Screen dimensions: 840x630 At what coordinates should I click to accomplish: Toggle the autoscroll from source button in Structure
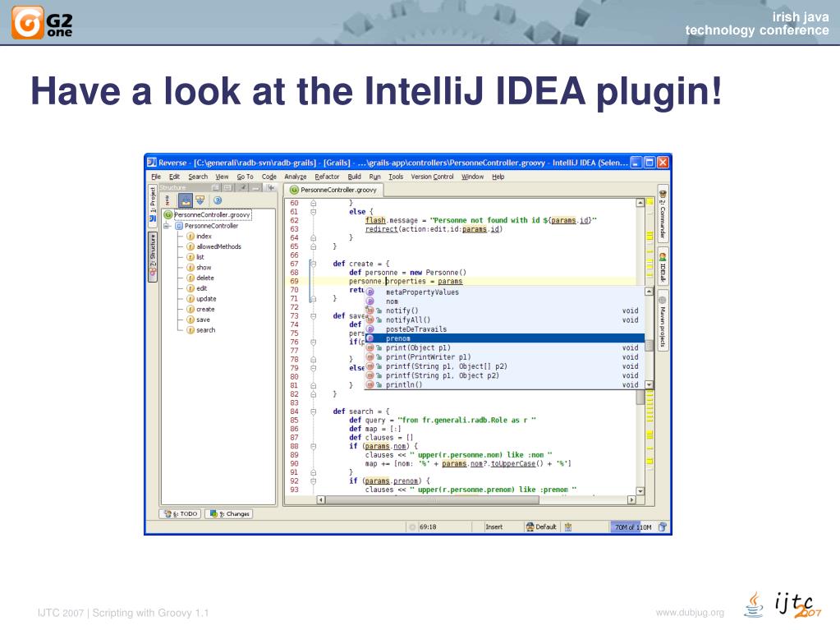pos(200,200)
